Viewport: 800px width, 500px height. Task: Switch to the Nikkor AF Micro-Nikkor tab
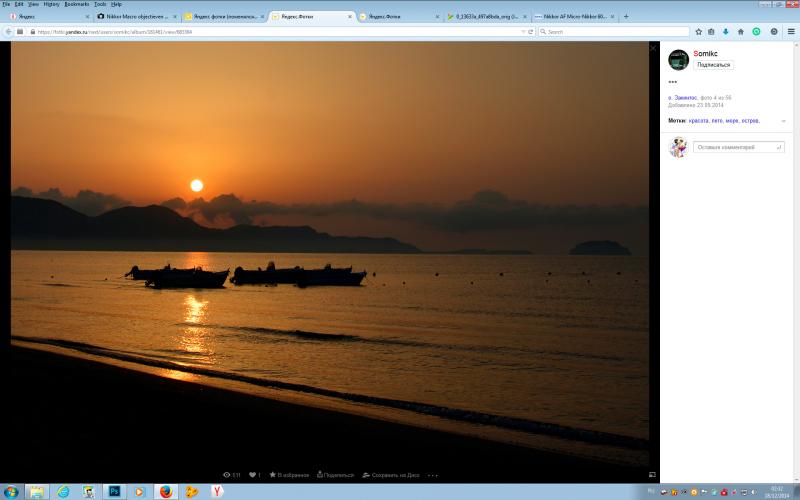574,17
